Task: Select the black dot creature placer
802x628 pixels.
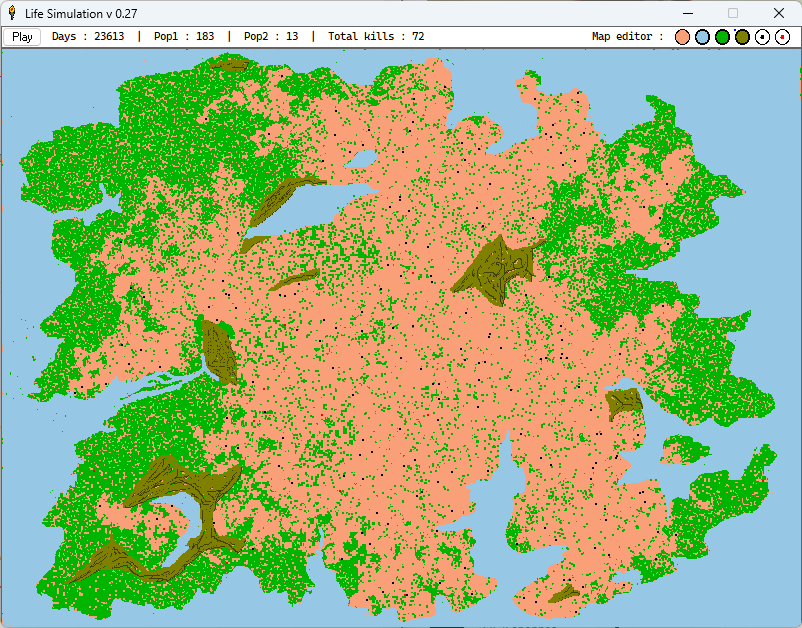Action: (762, 37)
